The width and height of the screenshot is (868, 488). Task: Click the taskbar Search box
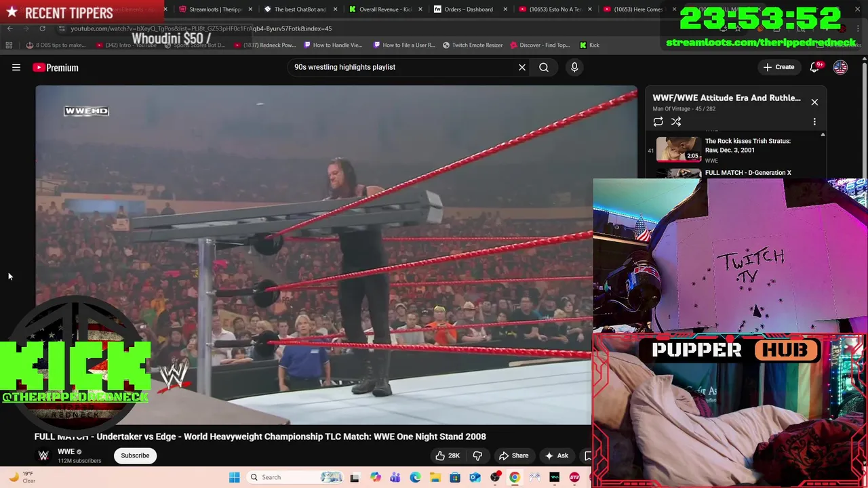pos(296,477)
